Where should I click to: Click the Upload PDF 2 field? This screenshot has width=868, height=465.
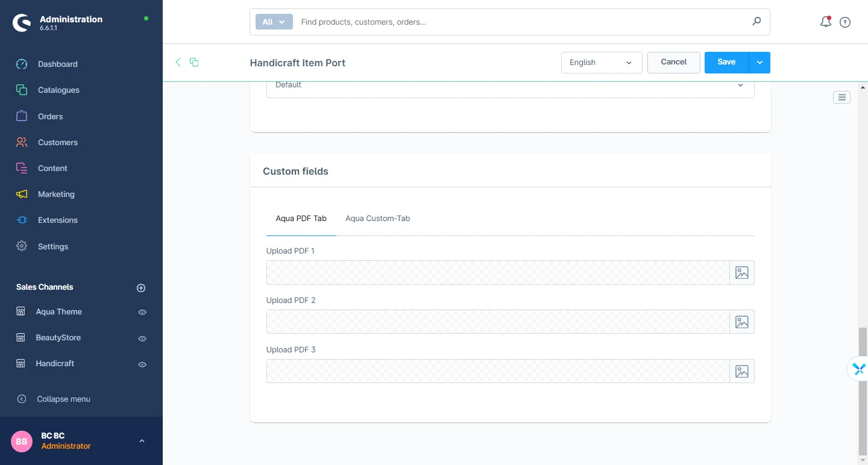click(497, 322)
